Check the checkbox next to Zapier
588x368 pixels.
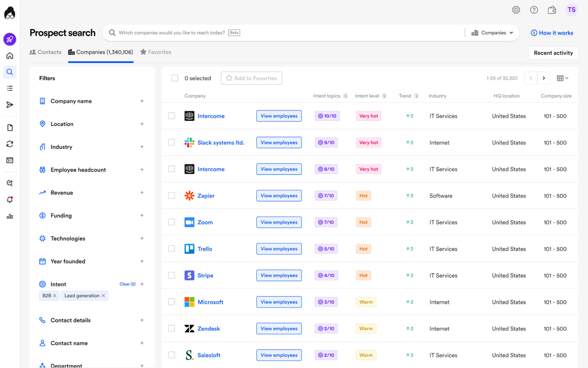171,195
